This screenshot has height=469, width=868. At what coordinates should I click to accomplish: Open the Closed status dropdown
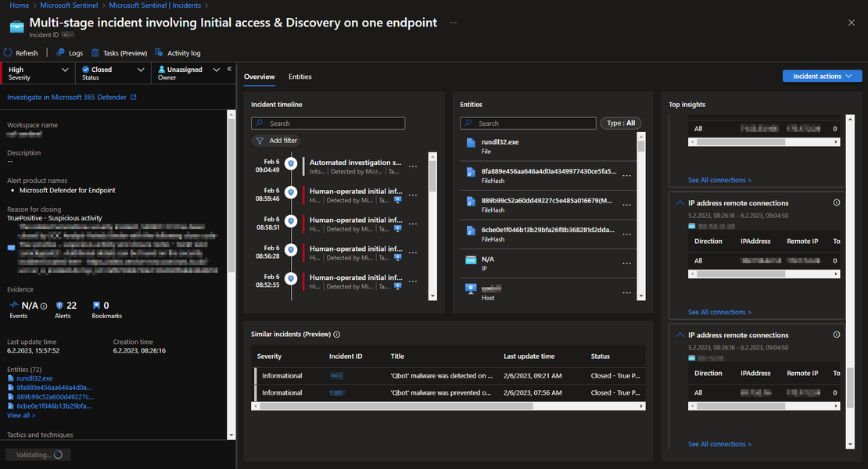click(x=113, y=73)
